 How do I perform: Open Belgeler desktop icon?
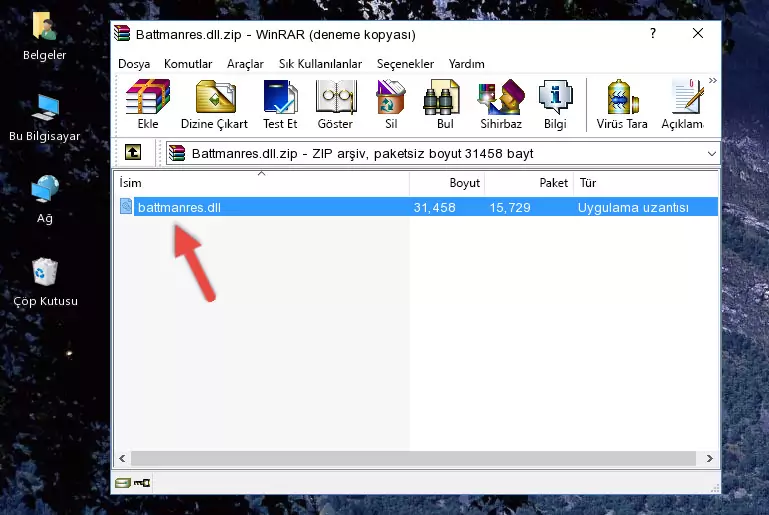(44, 37)
